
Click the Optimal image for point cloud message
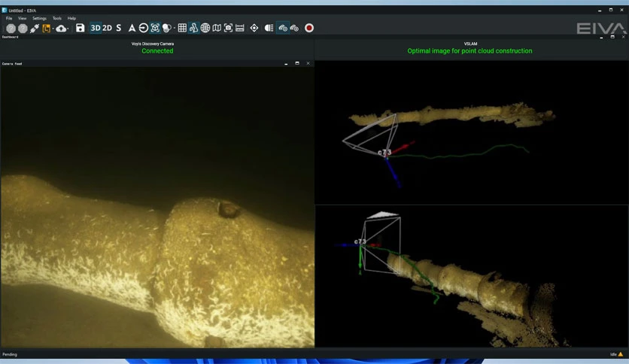(x=469, y=51)
